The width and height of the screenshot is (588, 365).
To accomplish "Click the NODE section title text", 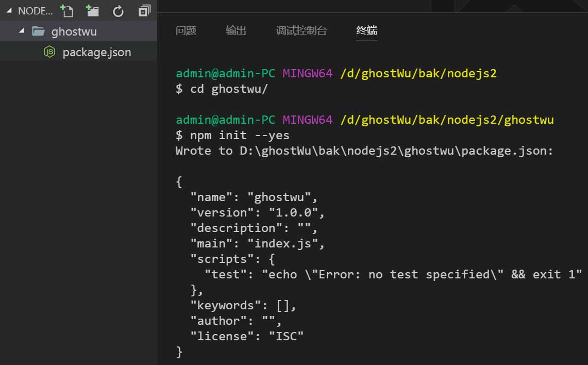I will [35, 11].
